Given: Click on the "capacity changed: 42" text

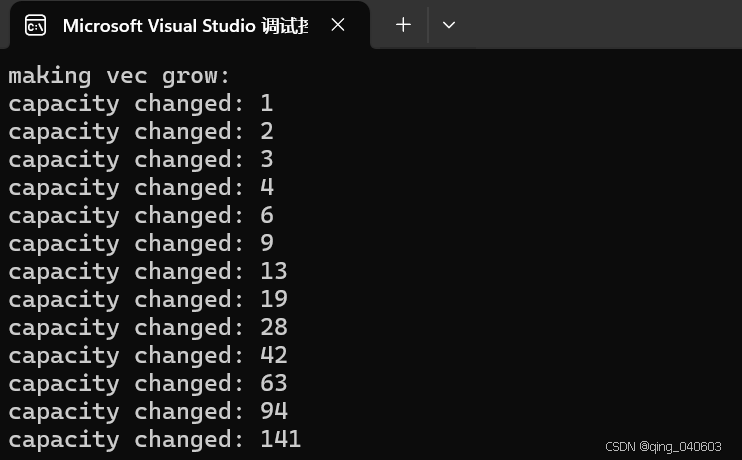Looking at the screenshot, I should (147, 356).
